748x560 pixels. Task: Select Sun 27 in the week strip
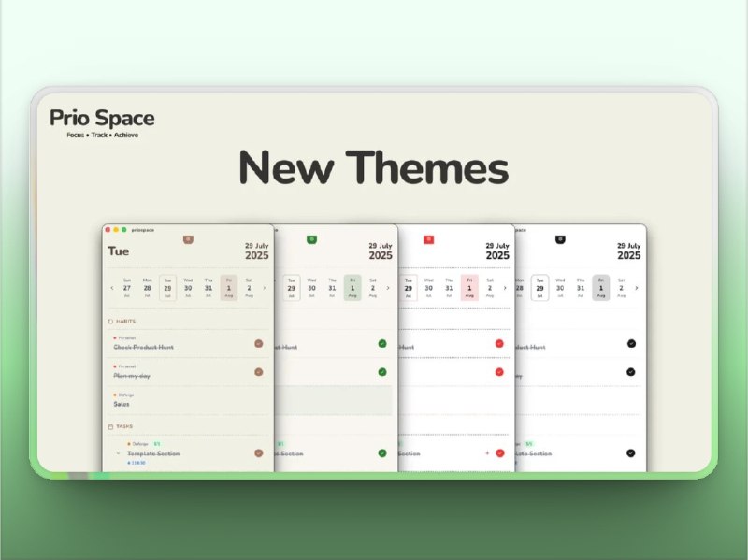(126, 288)
